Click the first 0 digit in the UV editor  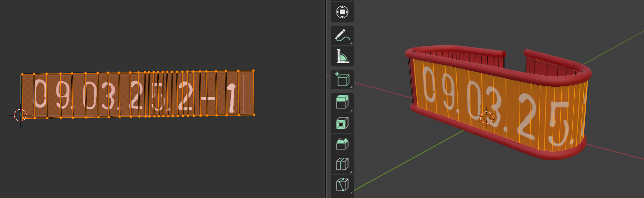coord(41,94)
